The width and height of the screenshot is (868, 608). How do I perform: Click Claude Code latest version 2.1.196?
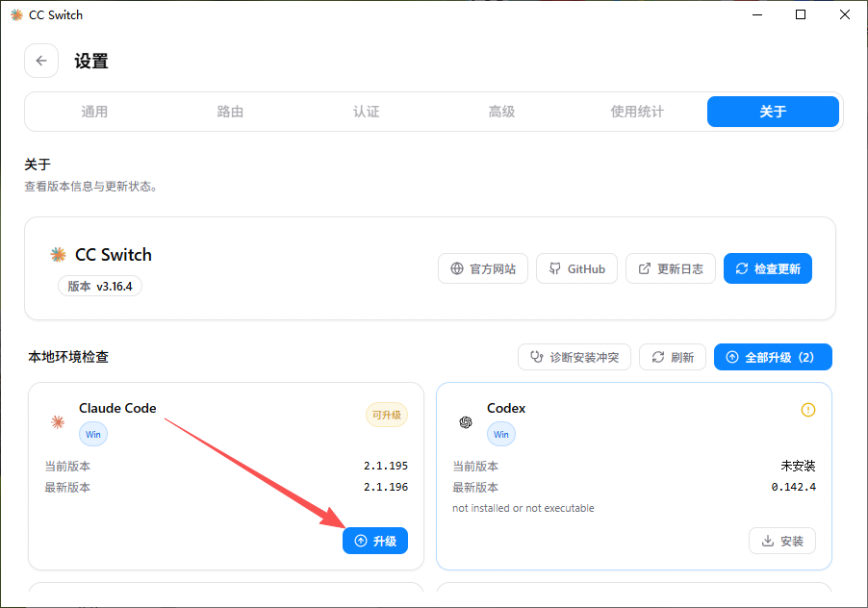pyautogui.click(x=386, y=487)
